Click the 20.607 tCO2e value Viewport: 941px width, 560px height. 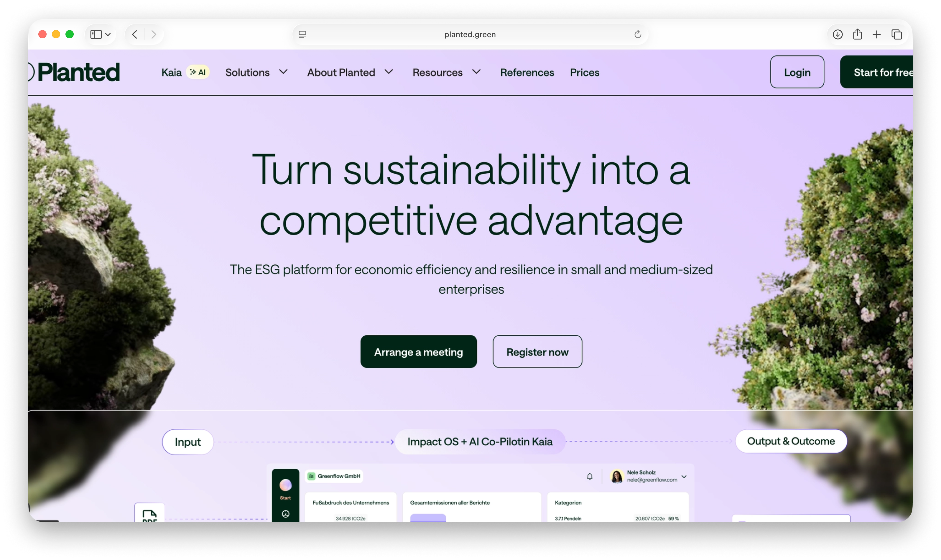coord(650,518)
